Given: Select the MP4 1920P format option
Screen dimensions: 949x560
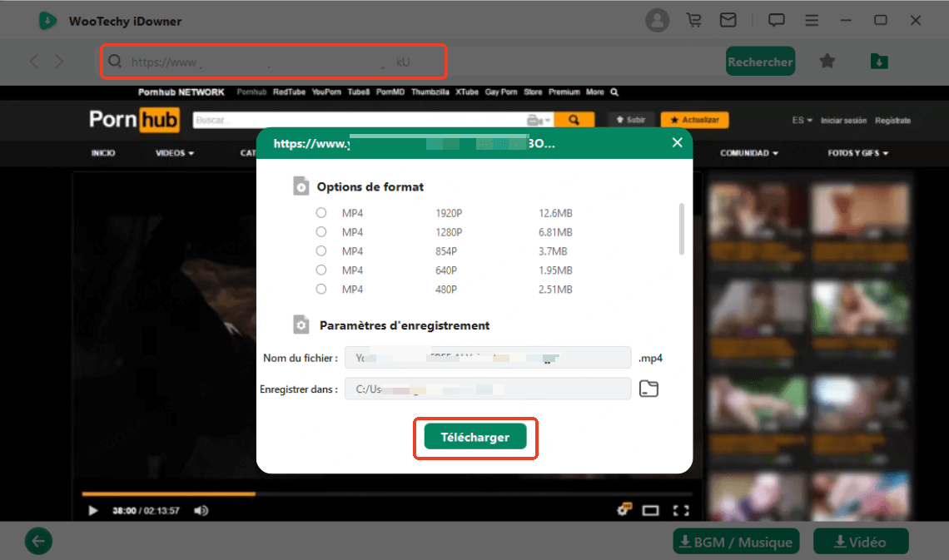Looking at the screenshot, I should coord(320,212).
